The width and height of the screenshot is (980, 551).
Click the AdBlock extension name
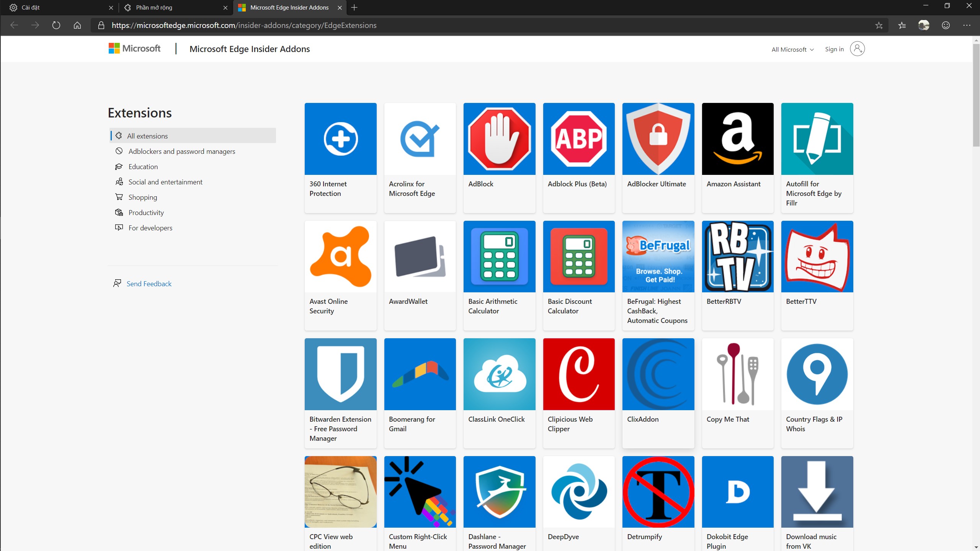click(481, 184)
